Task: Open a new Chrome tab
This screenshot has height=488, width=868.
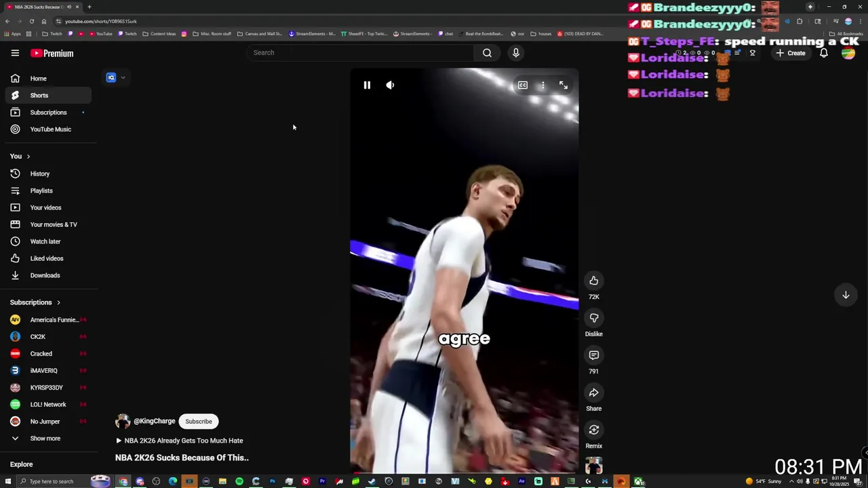Action: pos(89,7)
